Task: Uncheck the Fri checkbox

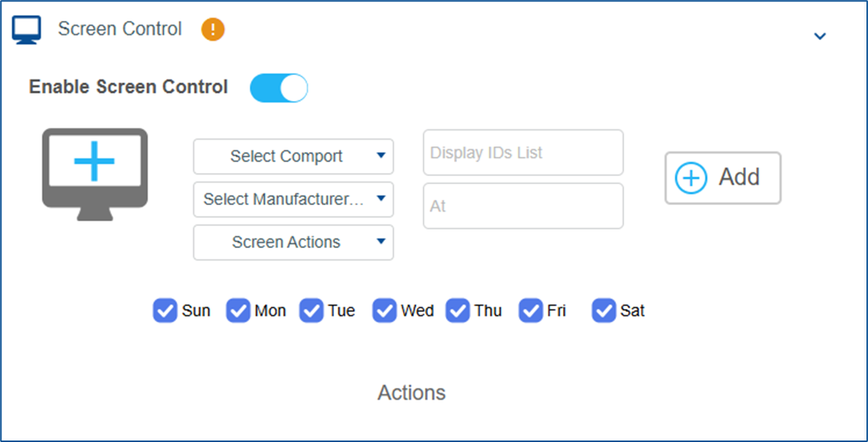Action: click(x=531, y=311)
